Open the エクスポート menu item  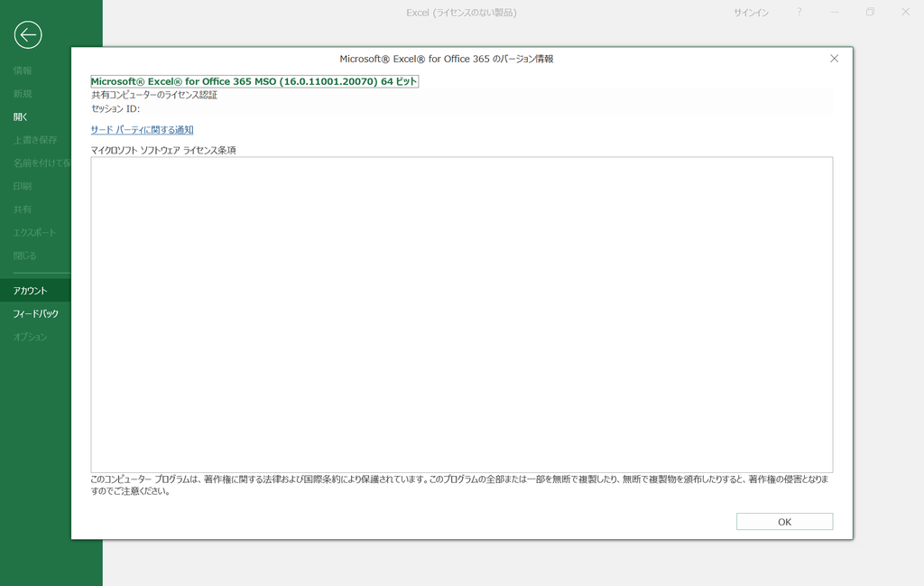pos(35,232)
